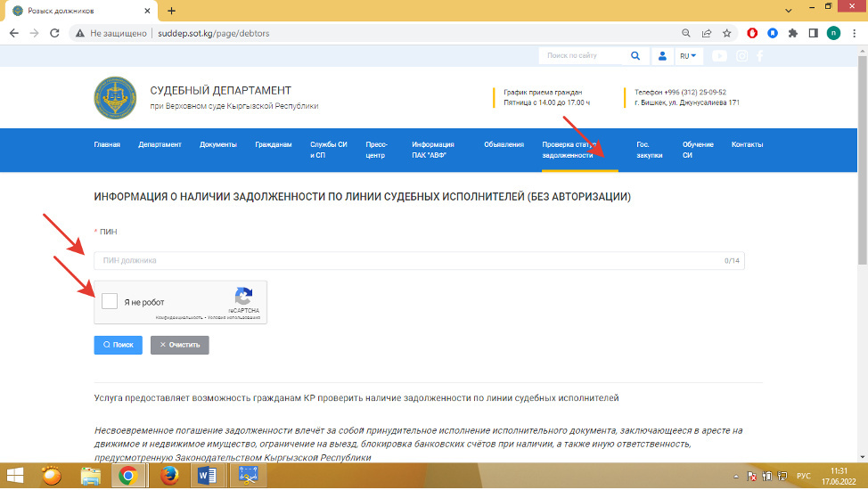Click the Judicial Department emblem logo

[x=115, y=98]
